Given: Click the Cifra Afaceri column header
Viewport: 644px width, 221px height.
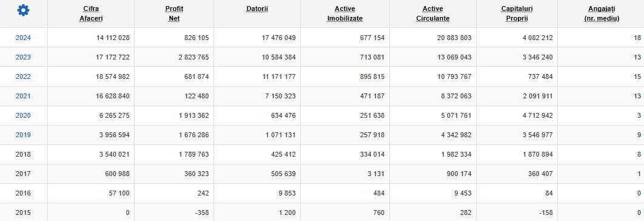Looking at the screenshot, I should (91, 13).
